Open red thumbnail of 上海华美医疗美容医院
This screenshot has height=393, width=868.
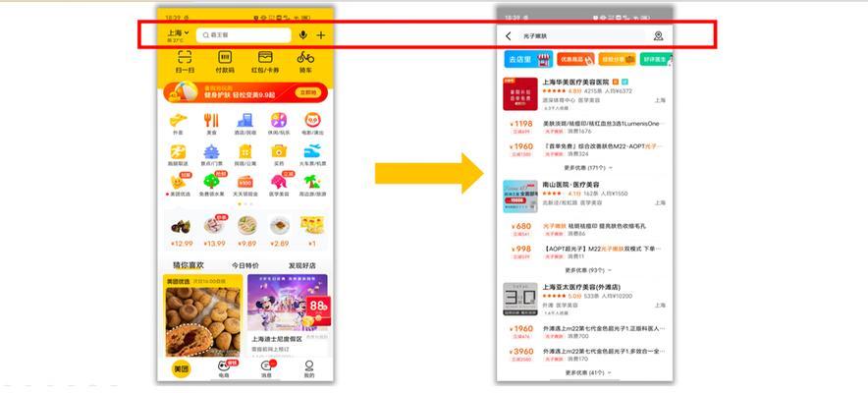(519, 94)
